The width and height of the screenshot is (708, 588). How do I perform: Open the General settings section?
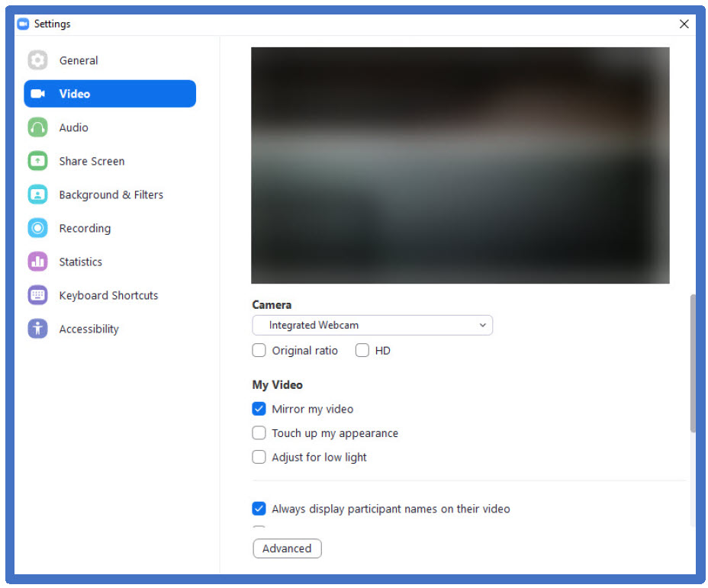click(78, 60)
